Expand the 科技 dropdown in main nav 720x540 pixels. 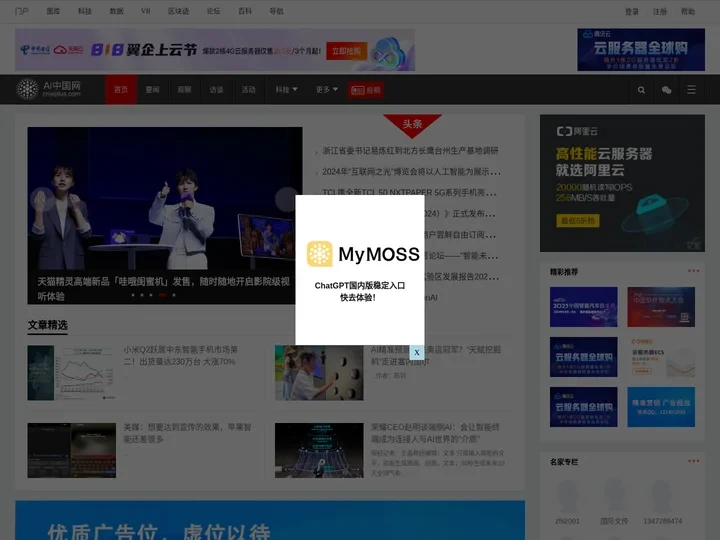286,90
